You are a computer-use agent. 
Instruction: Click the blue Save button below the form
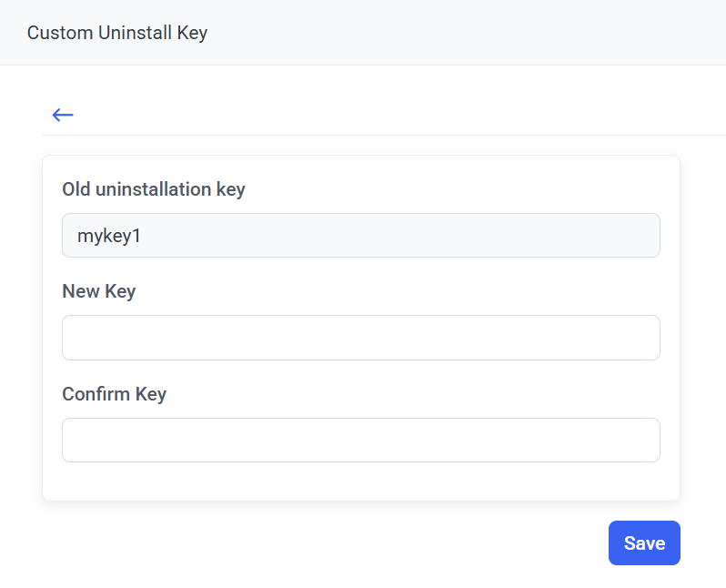click(644, 543)
